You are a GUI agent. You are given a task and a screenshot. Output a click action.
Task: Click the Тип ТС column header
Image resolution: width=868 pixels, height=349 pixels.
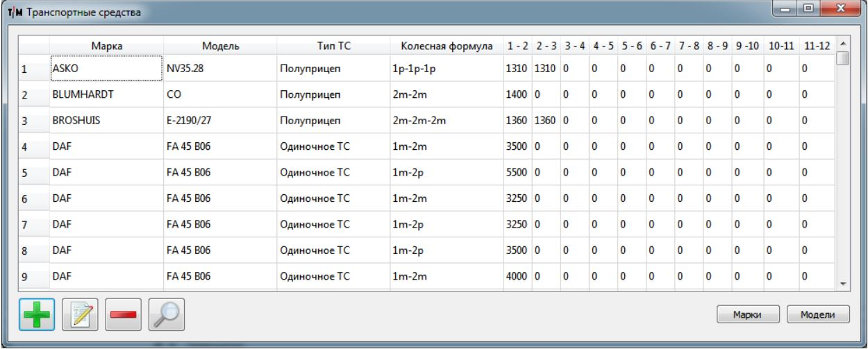pyautogui.click(x=333, y=46)
